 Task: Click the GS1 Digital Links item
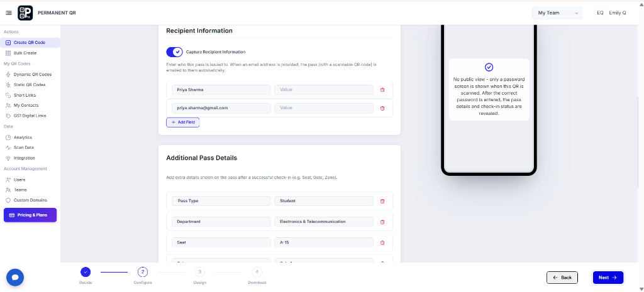pos(30,116)
